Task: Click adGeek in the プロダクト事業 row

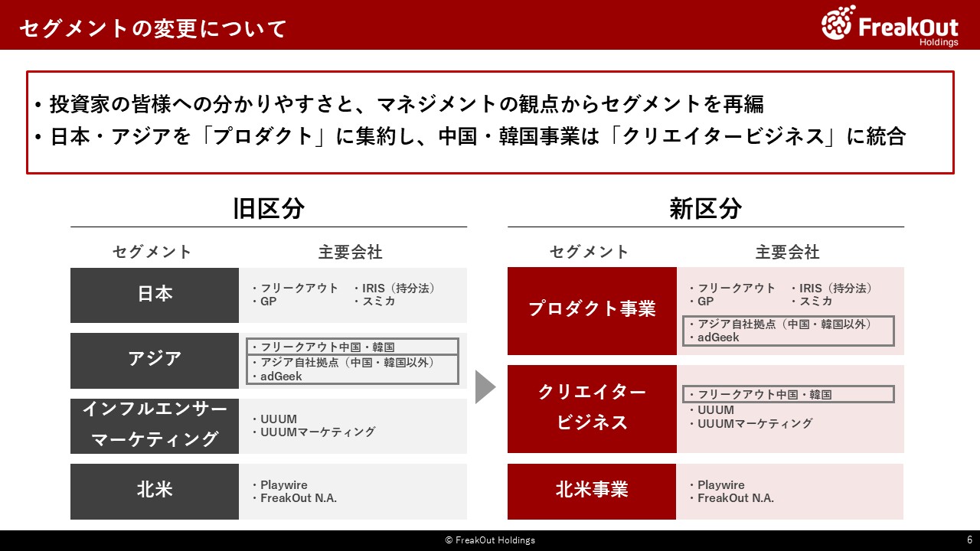Action: 718,337
